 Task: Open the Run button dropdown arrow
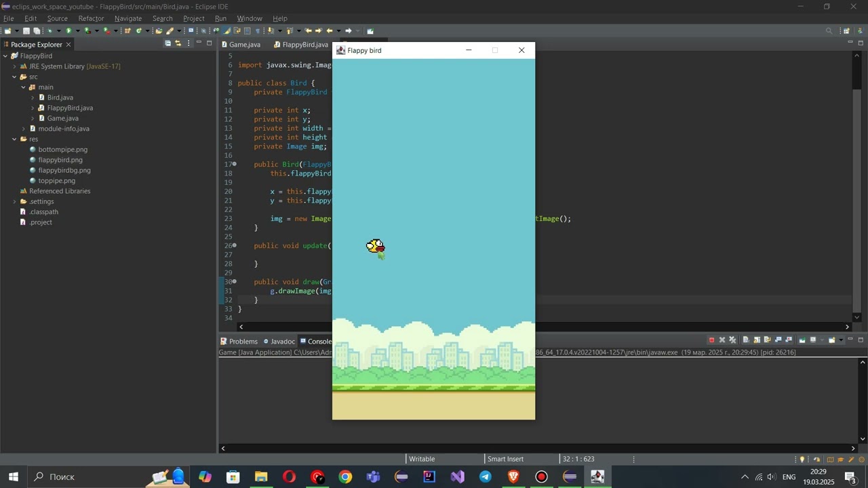78,30
